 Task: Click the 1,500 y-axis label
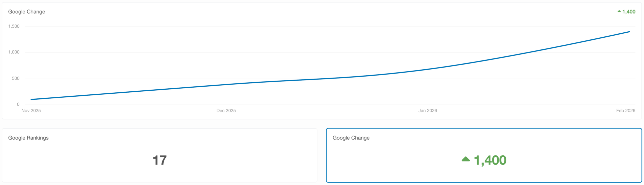click(14, 26)
